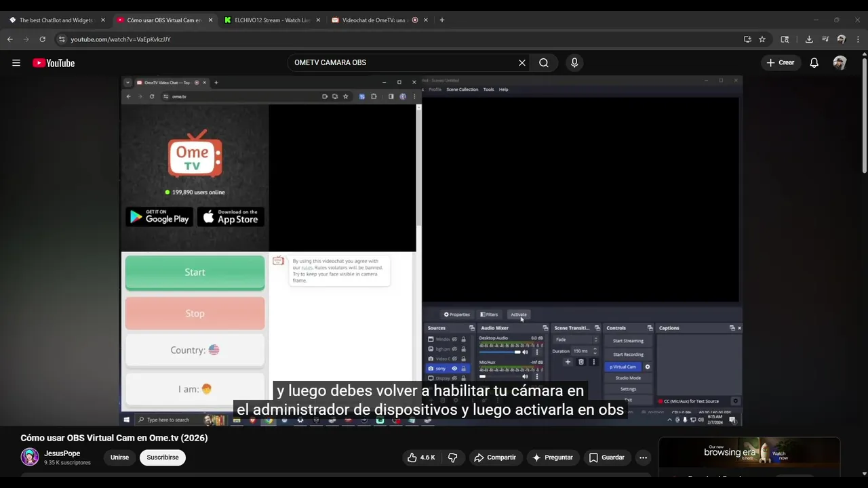The width and height of the screenshot is (868, 488).
Task: Pop out the OBS Controls dock
Action: coord(650,328)
